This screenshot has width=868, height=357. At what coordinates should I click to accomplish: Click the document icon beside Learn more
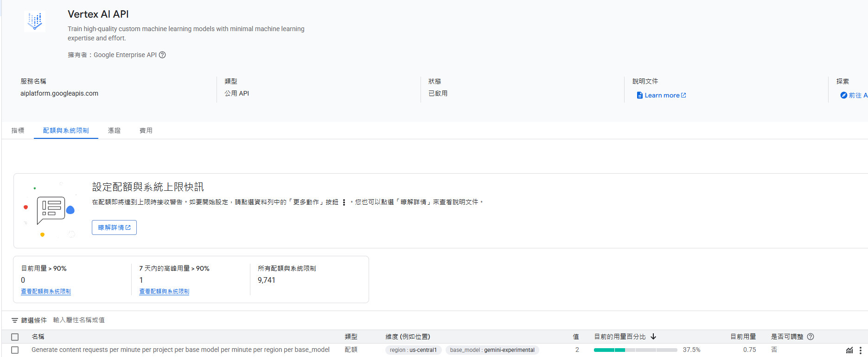click(640, 95)
